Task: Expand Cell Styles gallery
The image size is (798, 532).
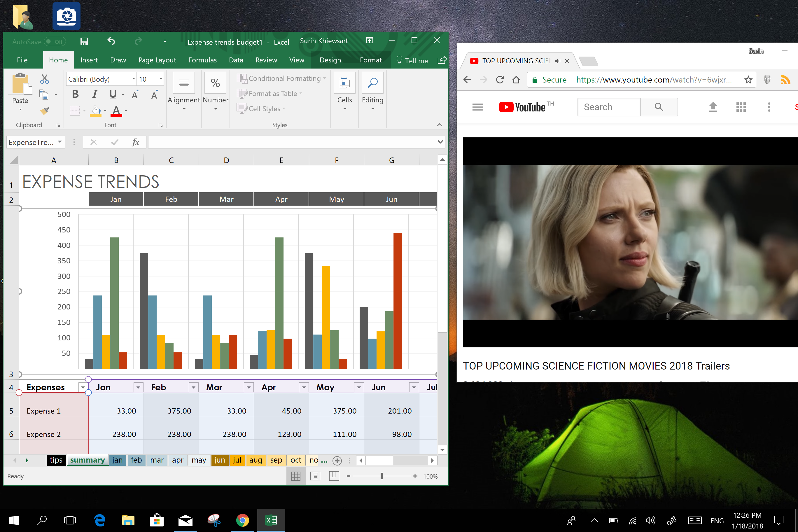Action: (261, 109)
